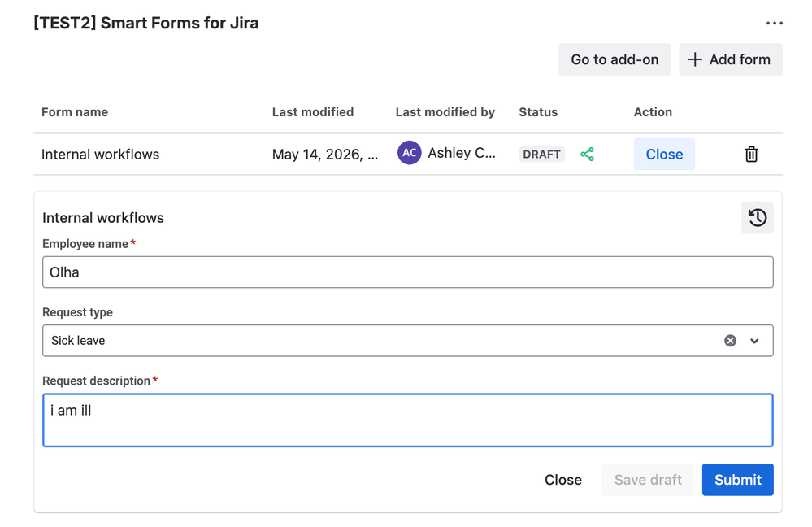This screenshot has height=527, width=812.
Task: Click the Ashley C... user name
Action: [x=462, y=153]
